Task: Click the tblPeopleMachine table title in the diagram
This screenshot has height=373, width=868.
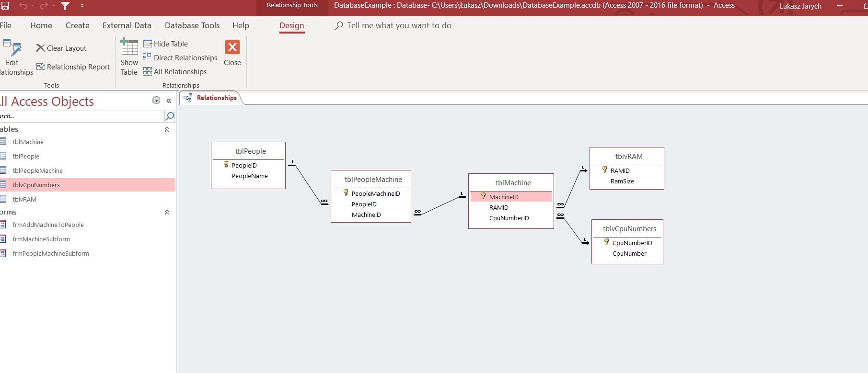Action: 373,179
